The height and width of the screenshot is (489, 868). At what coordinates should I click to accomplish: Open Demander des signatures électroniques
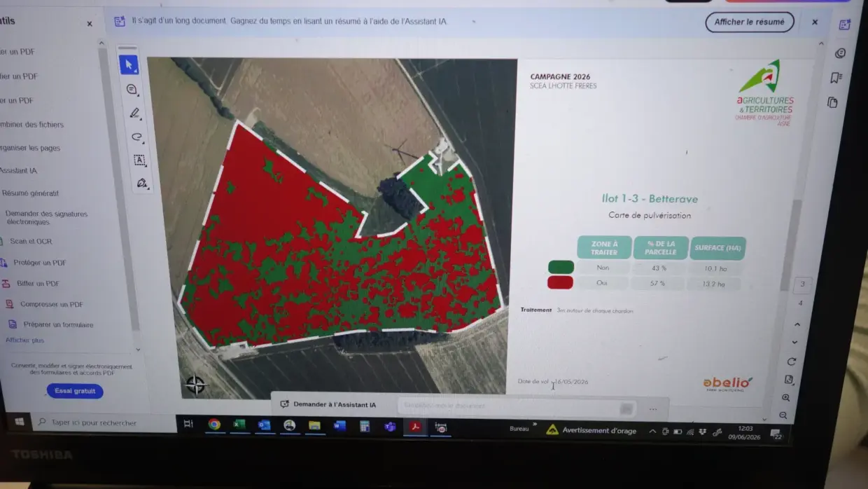pos(45,218)
